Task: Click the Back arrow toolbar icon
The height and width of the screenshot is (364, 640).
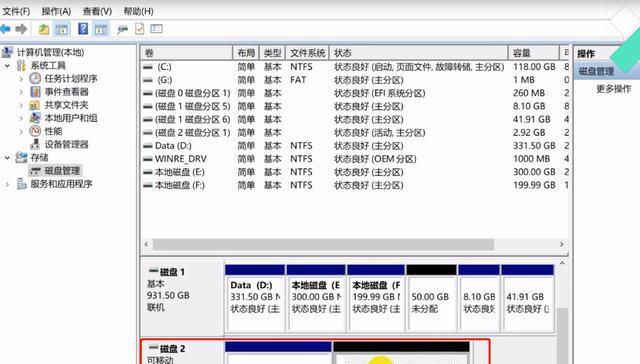Action: [x=5, y=29]
